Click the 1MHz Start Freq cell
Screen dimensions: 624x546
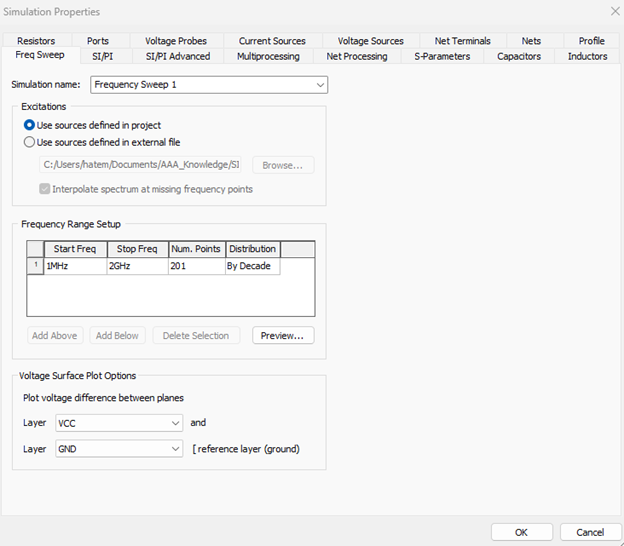[75, 266]
